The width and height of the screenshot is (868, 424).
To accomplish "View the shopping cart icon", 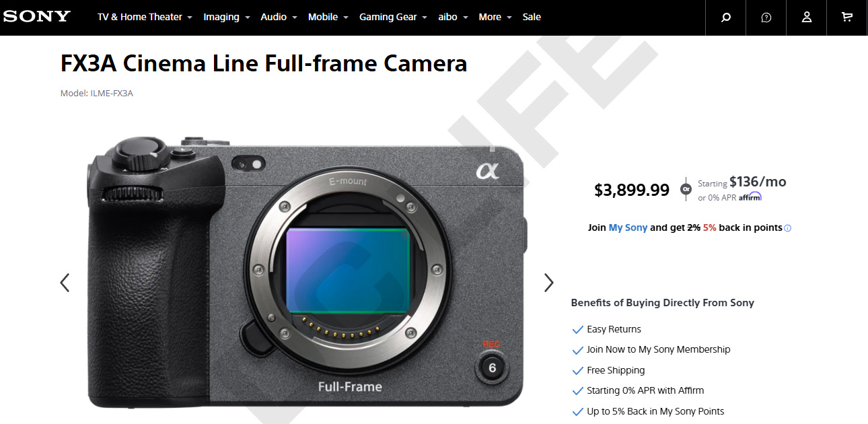I will click(847, 17).
